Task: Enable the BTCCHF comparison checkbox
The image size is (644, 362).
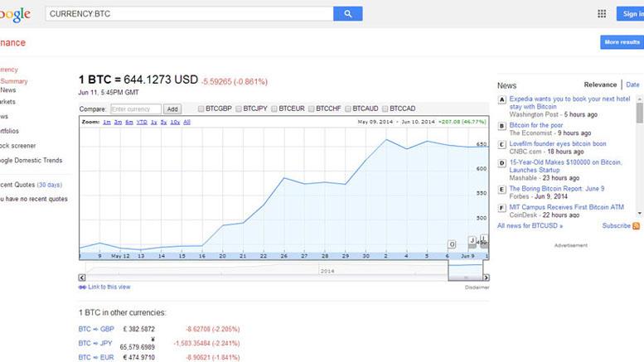Action: (312, 109)
